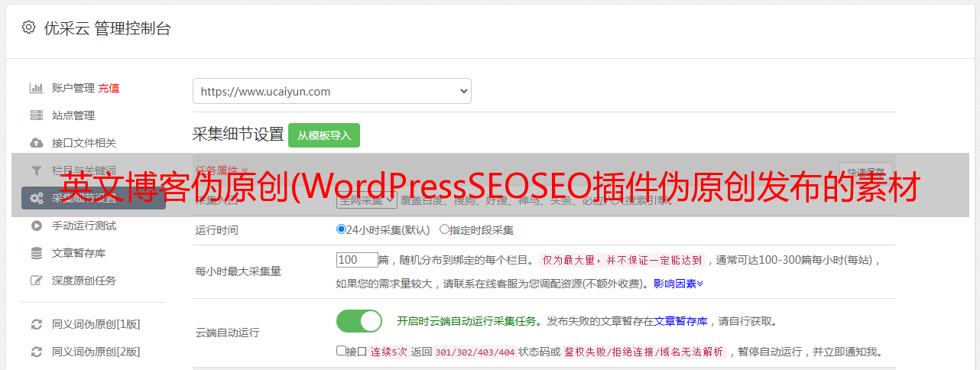The height and width of the screenshot is (370, 980).
Task: Open 账户管理 in the sidebar
Action: click(x=73, y=88)
